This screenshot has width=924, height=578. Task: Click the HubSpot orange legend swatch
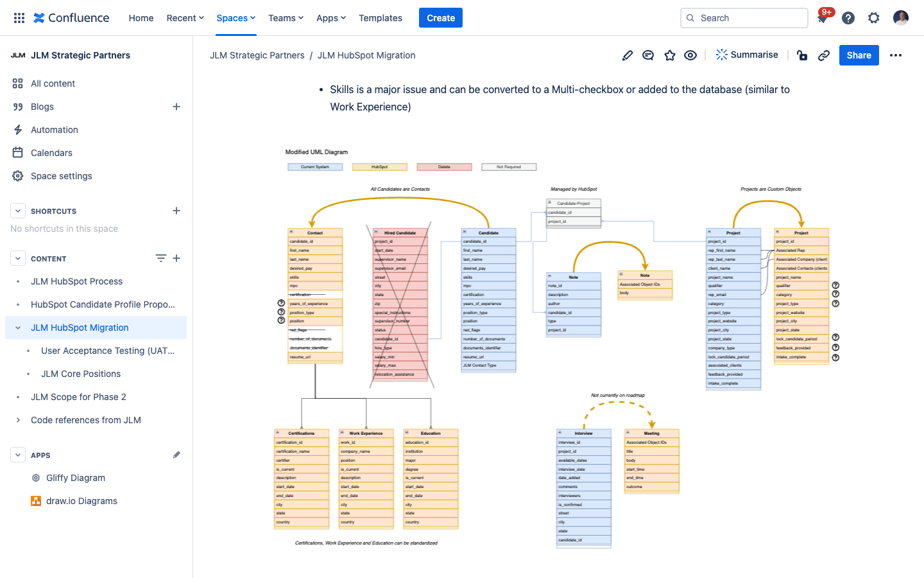(379, 166)
